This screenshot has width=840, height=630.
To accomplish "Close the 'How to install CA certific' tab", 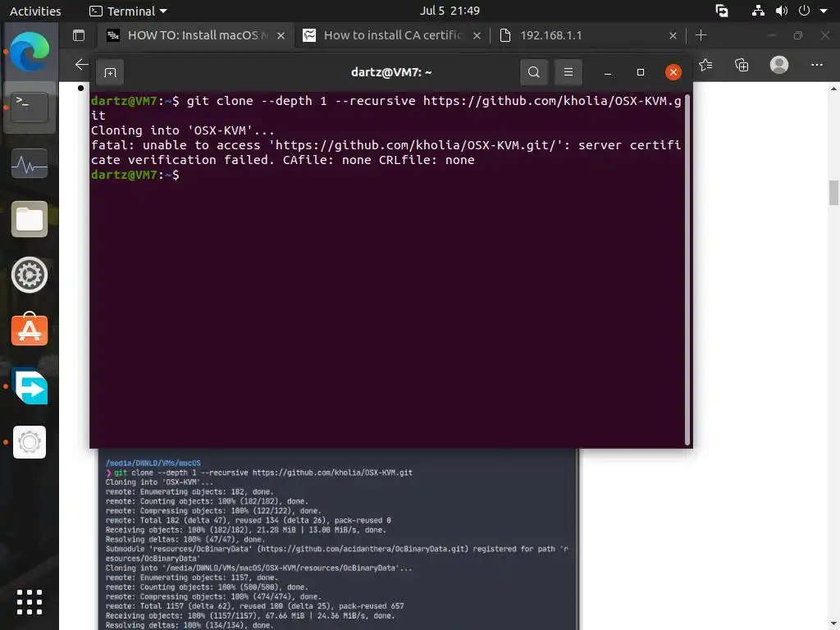I will (x=477, y=36).
